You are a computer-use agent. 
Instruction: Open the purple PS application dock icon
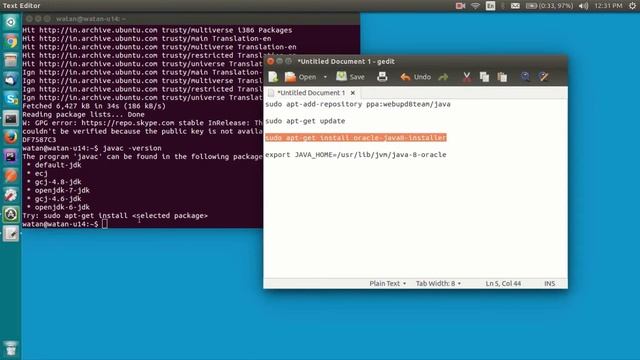(x=11, y=156)
